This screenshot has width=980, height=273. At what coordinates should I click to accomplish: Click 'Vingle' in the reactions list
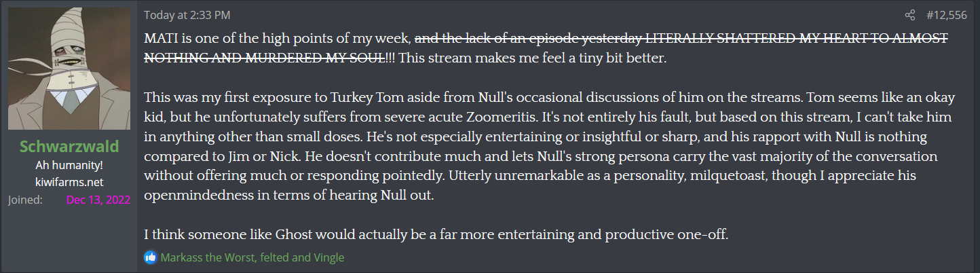pyautogui.click(x=328, y=257)
